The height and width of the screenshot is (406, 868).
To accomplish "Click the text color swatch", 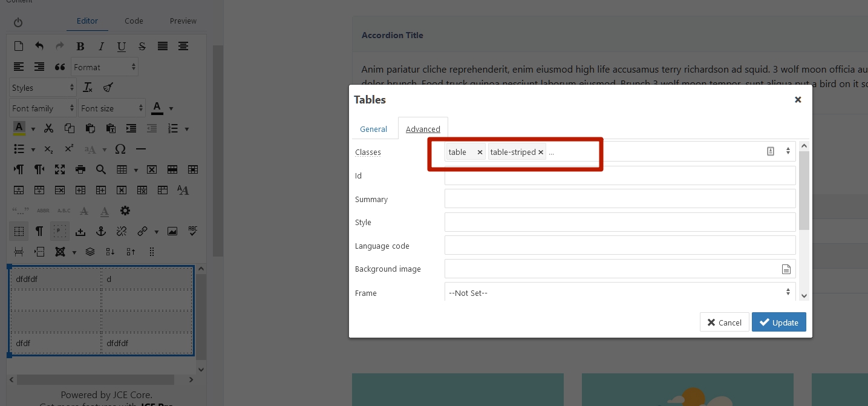I will point(157,108).
